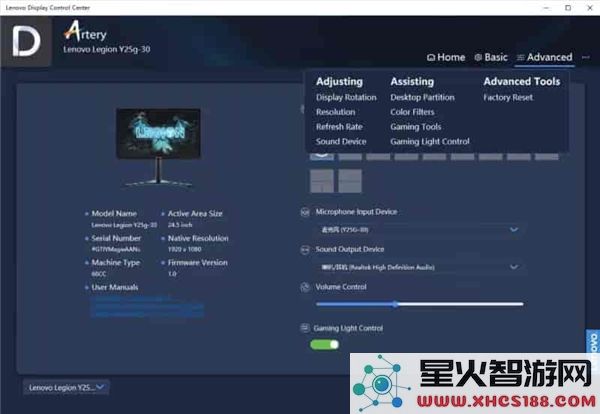Open the Advanced tab
This screenshot has width=600, height=414.
point(545,57)
